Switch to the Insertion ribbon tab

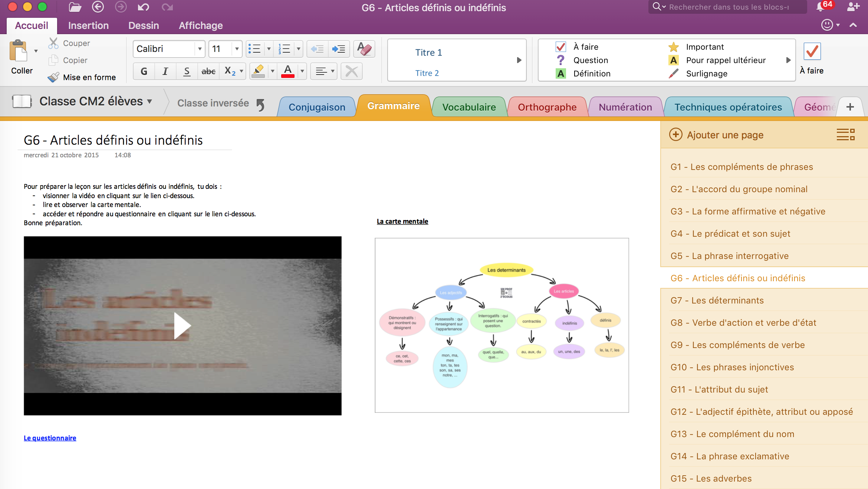point(88,26)
